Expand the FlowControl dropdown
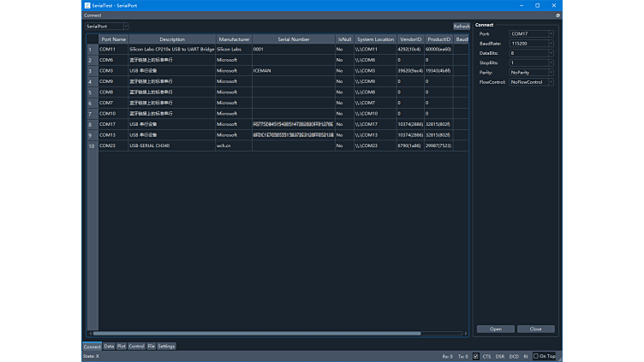Viewport: 644px width, 362px height. (531, 82)
